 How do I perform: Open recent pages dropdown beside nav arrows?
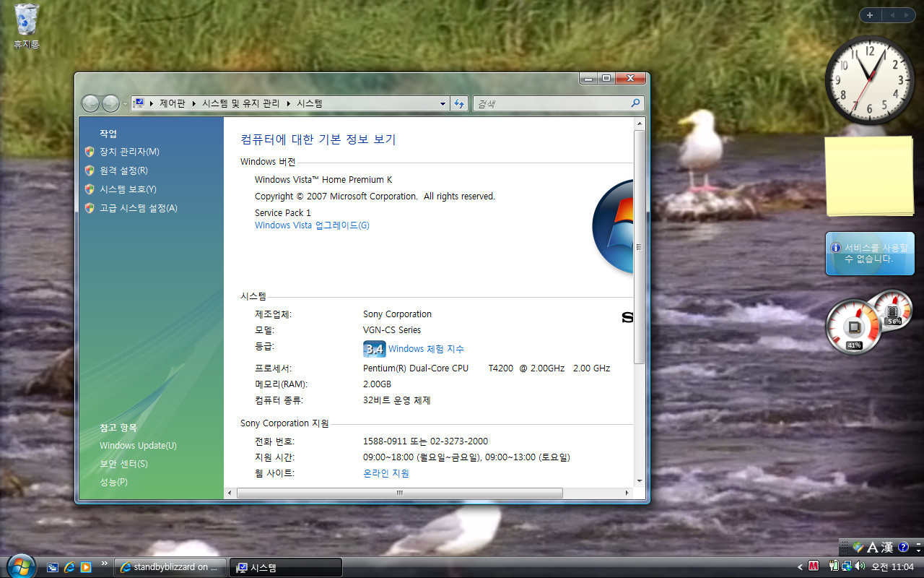point(125,103)
